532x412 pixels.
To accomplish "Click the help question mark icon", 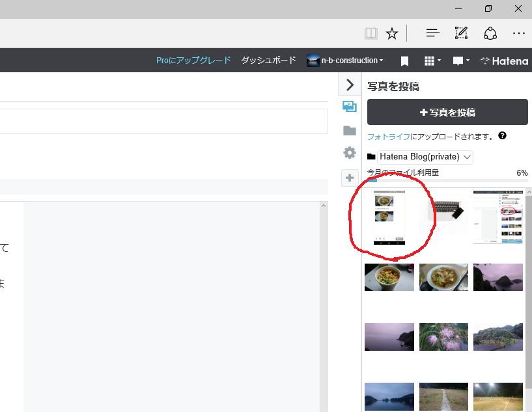I will coord(502,135).
